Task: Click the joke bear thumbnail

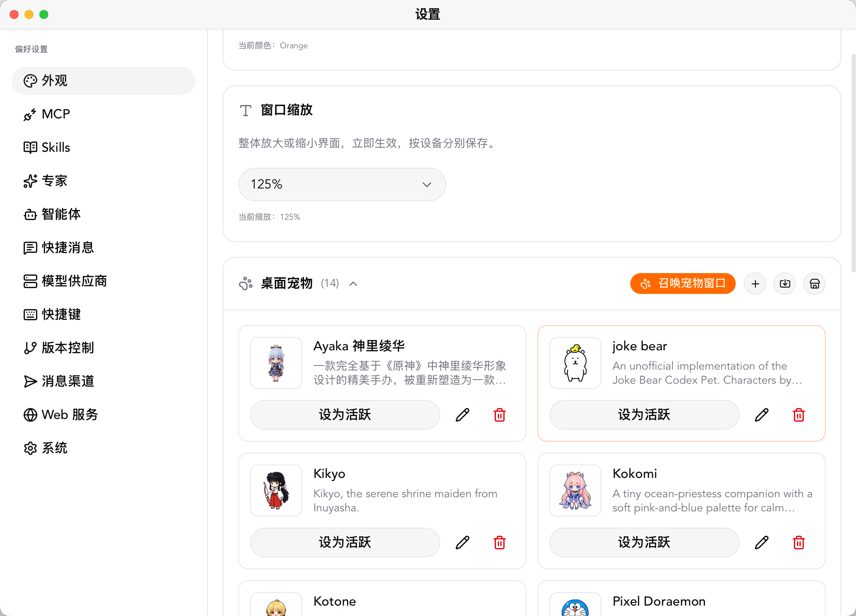Action: [575, 363]
